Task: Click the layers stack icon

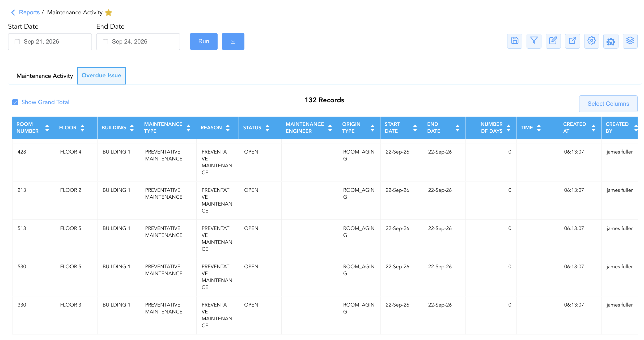Action: pos(630,41)
